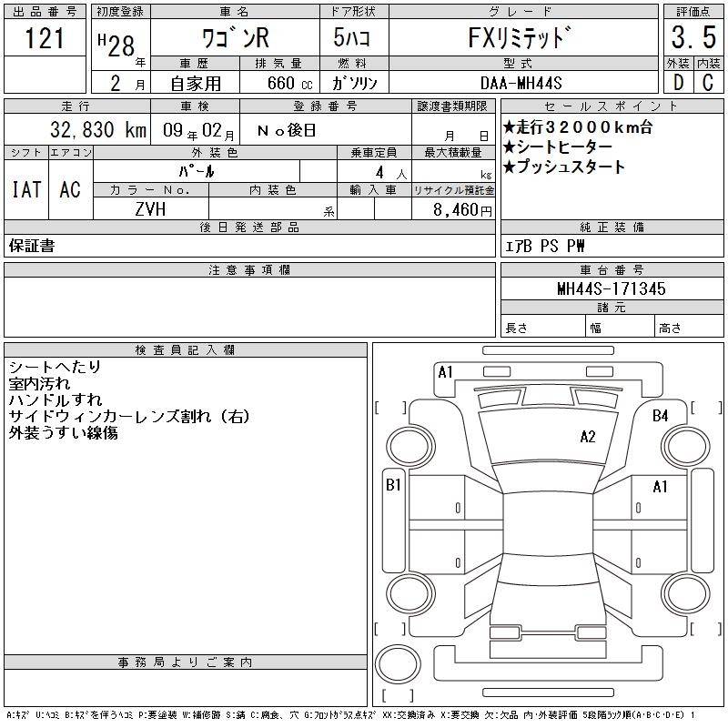728x728 pixels.
Task: Select the door shape value 5ハコ
Action: (351, 37)
